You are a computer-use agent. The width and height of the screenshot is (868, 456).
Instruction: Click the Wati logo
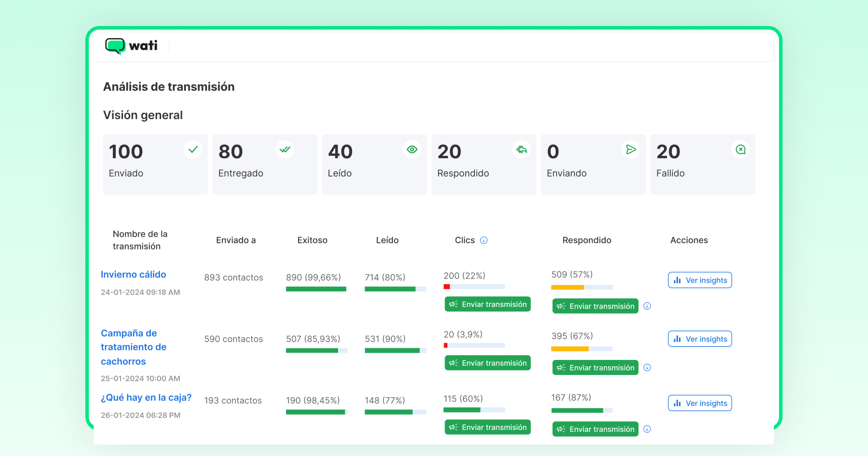[131, 46]
